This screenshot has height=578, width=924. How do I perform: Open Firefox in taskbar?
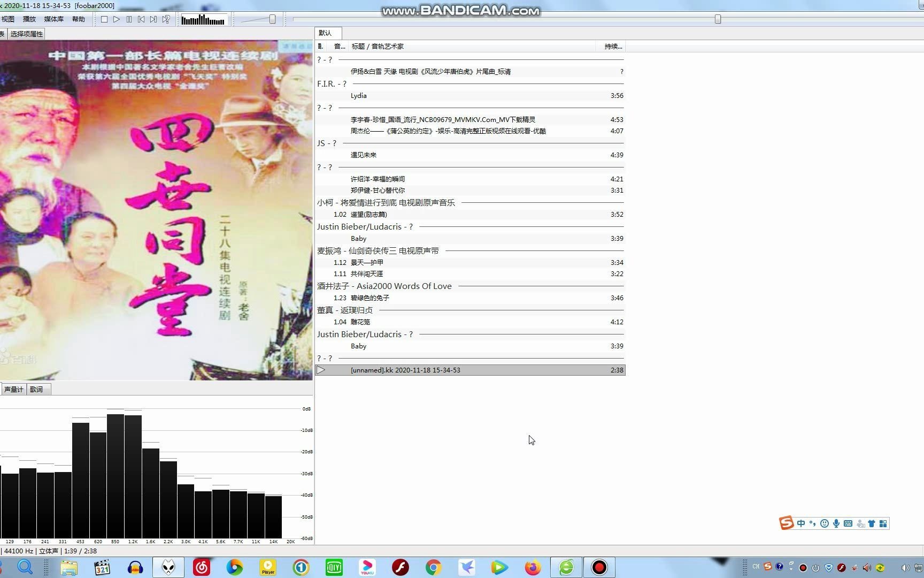pyautogui.click(x=533, y=567)
